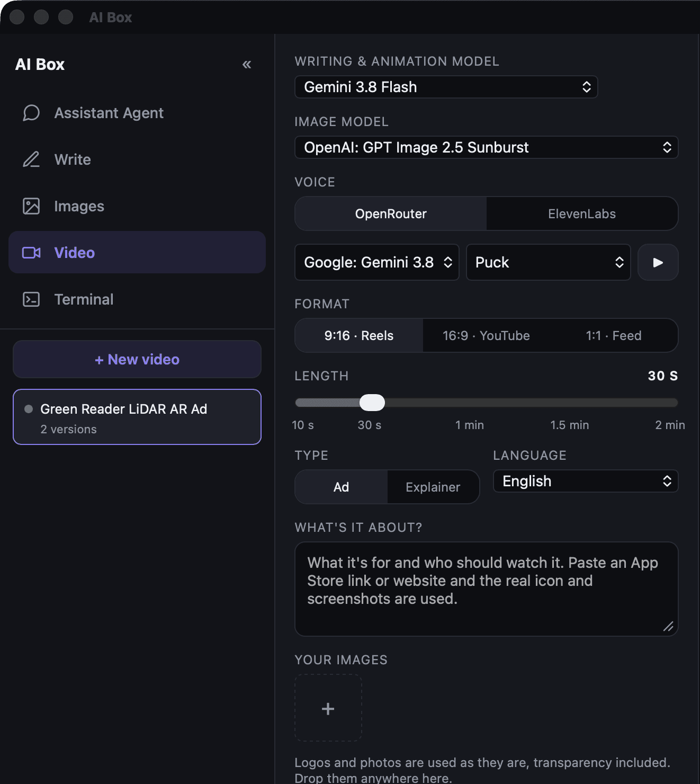This screenshot has height=784, width=700.
Task: Click the 2 versions subtitle text
Action: pyautogui.click(x=69, y=429)
